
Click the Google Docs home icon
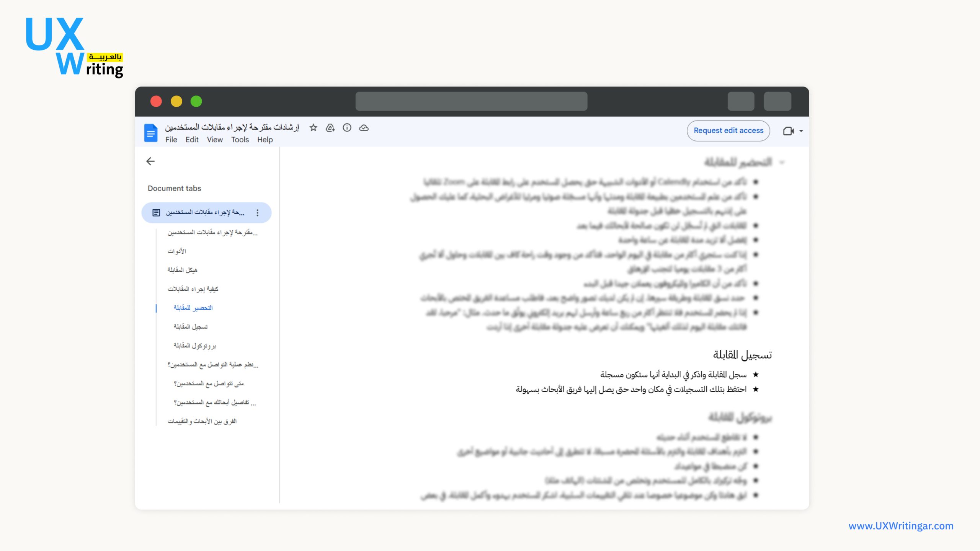150,133
